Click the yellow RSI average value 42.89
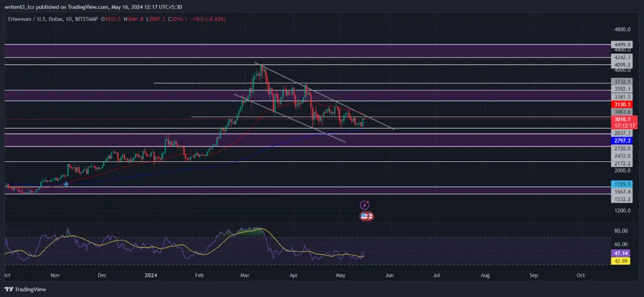Screen dimensions: 644x297 tap(621, 262)
